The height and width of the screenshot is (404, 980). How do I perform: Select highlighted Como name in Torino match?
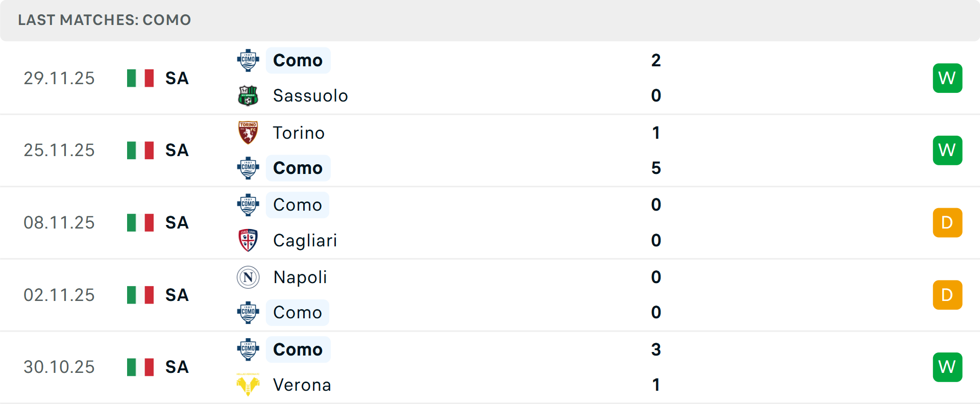[298, 168]
